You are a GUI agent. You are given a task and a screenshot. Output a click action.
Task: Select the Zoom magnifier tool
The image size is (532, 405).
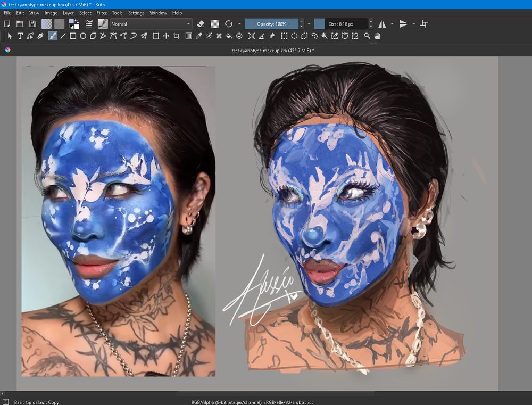[x=367, y=36]
